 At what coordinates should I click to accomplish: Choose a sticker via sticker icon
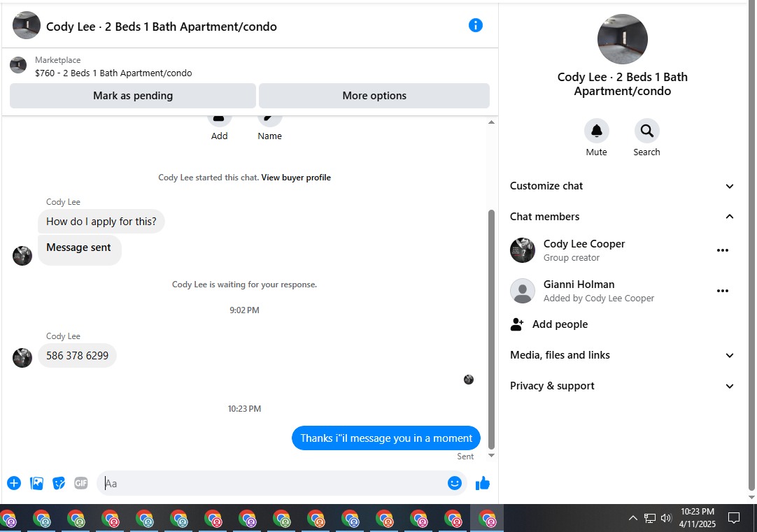click(59, 483)
